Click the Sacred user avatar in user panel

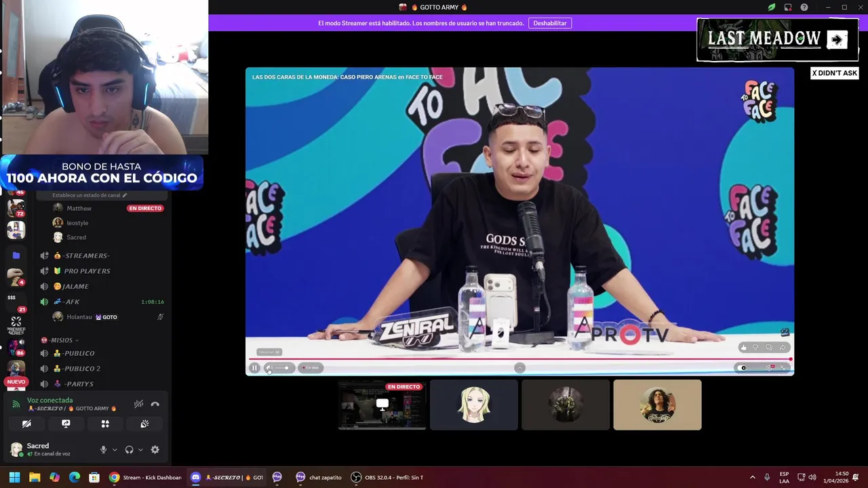(x=16, y=449)
